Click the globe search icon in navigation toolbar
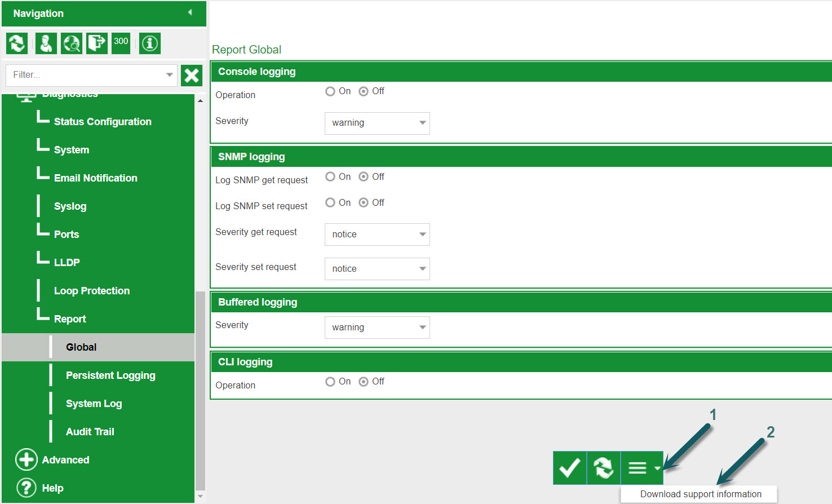Screen dimensions: 832x504 72,43
